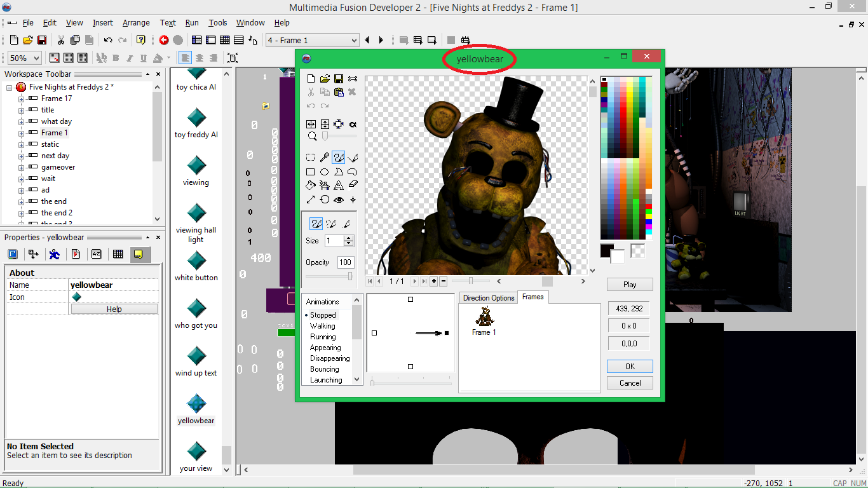Click the add frame plus button
The image size is (868, 488).
pyautogui.click(x=434, y=281)
